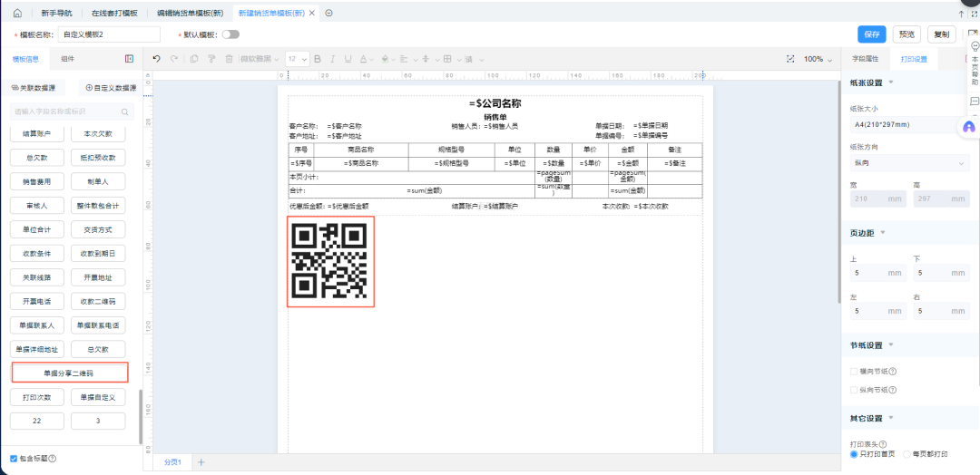Select the 分页1 page tab

pyautogui.click(x=172, y=462)
